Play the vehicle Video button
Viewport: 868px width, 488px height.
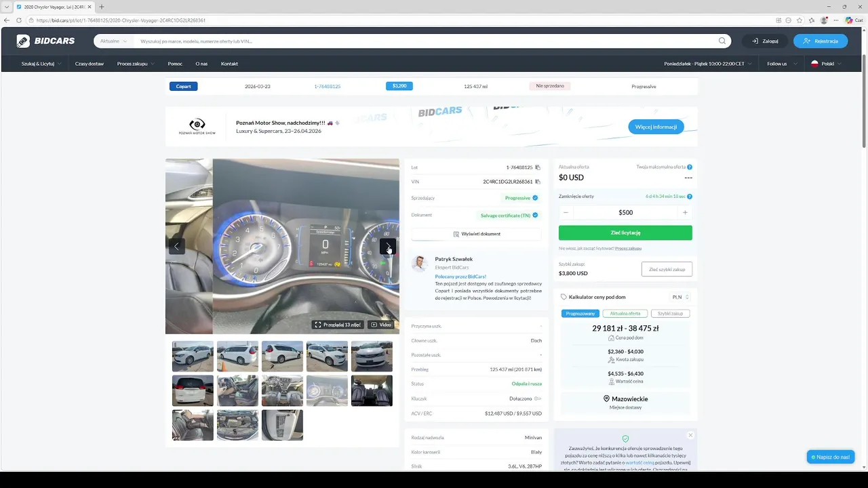pos(380,325)
